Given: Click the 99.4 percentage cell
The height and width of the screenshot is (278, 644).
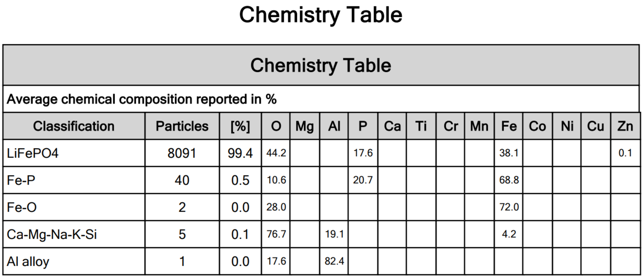Looking at the screenshot, I should click(x=240, y=153).
